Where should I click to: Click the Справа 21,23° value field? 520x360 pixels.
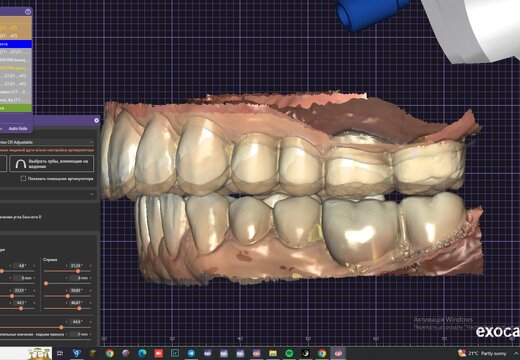(x=76, y=266)
